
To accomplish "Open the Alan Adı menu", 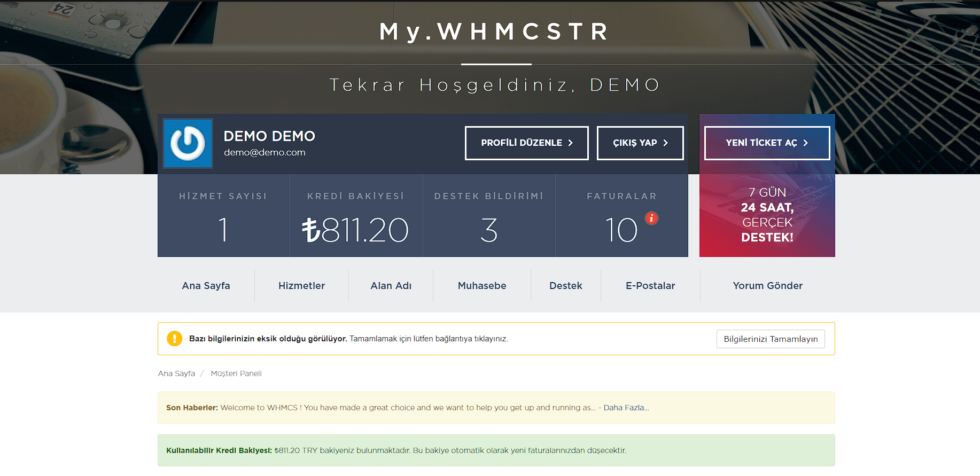I will click(391, 286).
